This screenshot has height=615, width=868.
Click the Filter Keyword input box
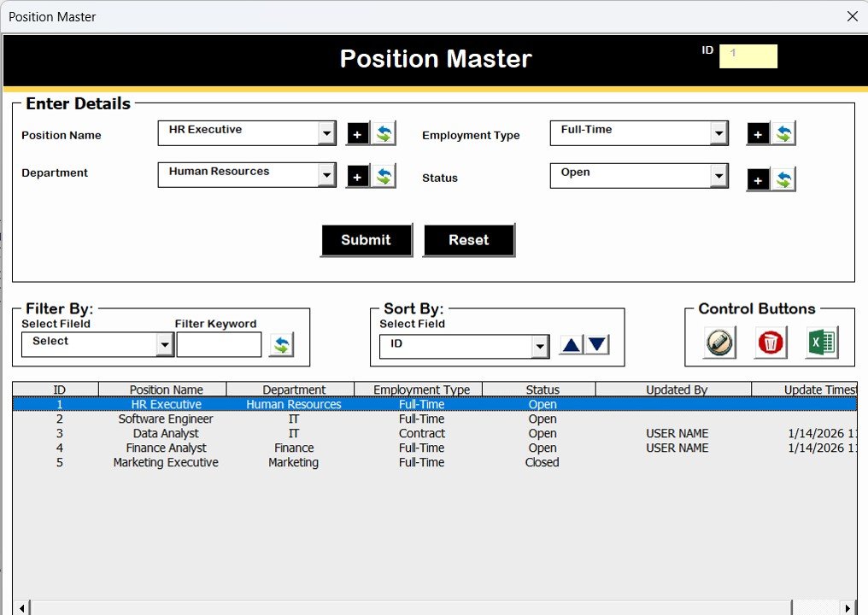pyautogui.click(x=219, y=344)
